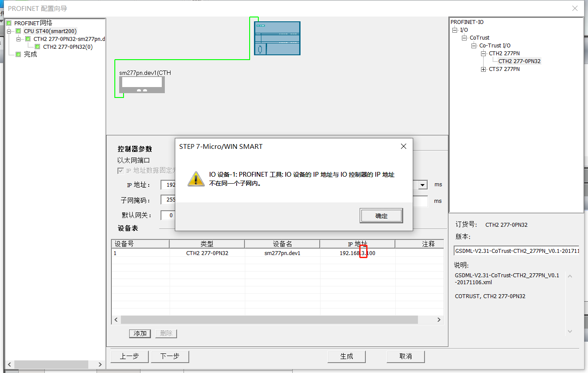Click the IP 地址 column header

pos(357,244)
